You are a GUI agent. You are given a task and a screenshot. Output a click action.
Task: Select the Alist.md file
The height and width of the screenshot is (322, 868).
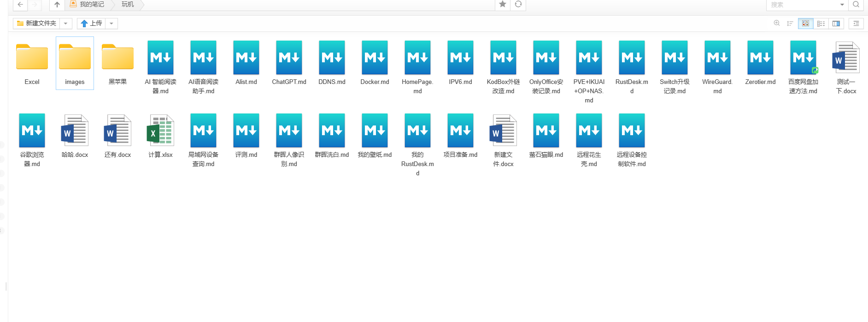[x=246, y=63]
